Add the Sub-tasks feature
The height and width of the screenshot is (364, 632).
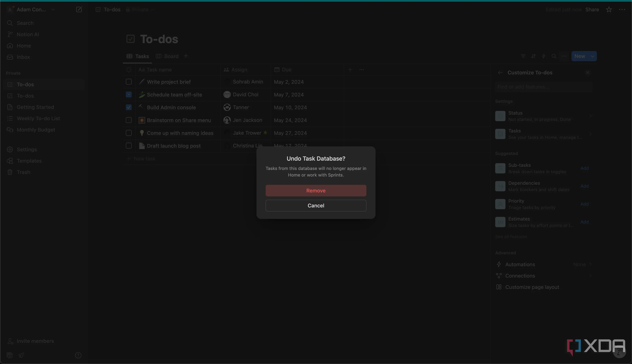click(584, 168)
